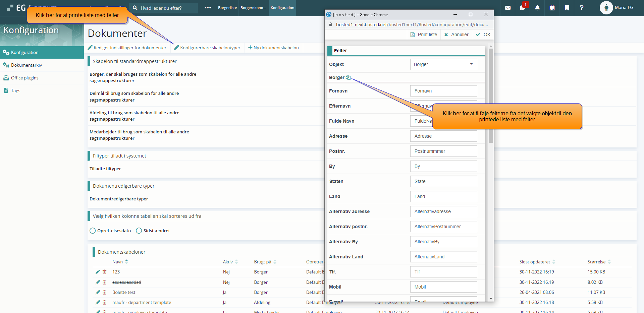644x313 pixels.
Task: Open the three-dots more menu
Action: coord(208,8)
